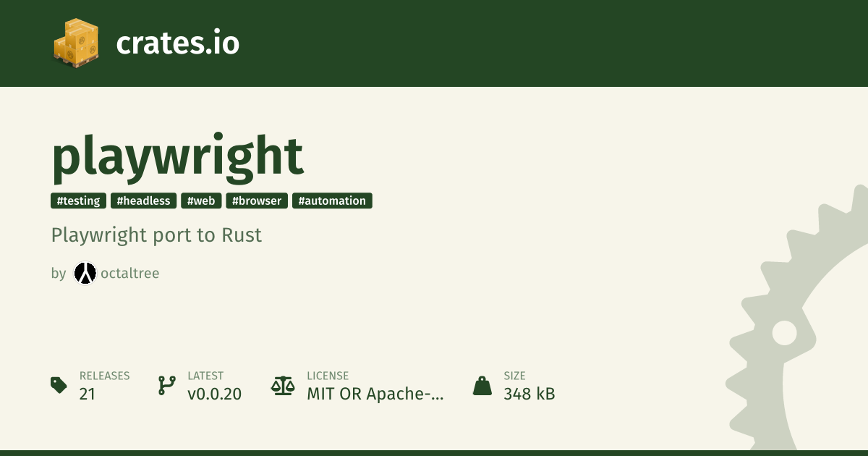
Task: Open the #web keyword tag
Action: pyautogui.click(x=201, y=200)
